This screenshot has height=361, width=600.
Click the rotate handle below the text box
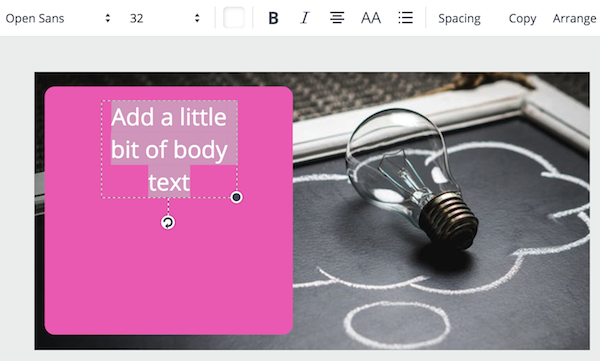pos(168,222)
